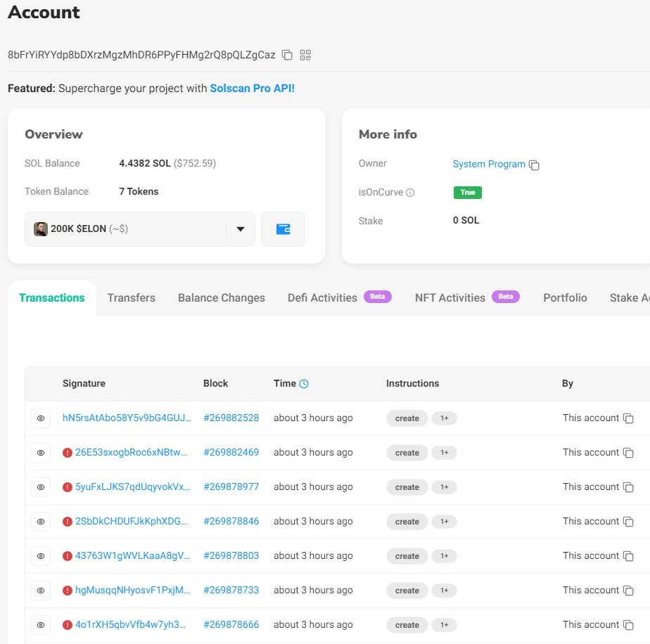Copy account for row 26E53sxogbRoc6xNBtw

click(628, 453)
